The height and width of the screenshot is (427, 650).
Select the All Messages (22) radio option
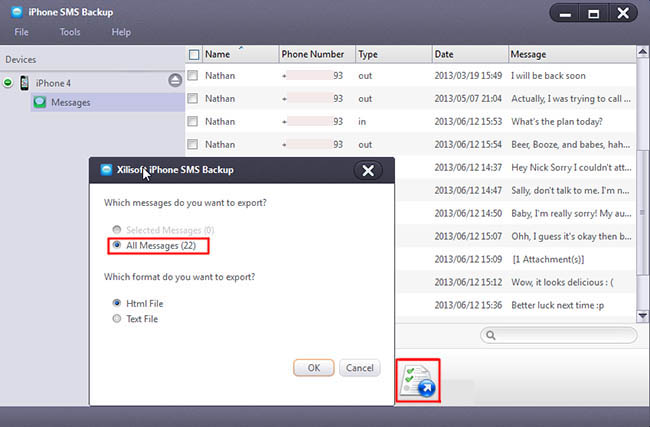click(119, 244)
